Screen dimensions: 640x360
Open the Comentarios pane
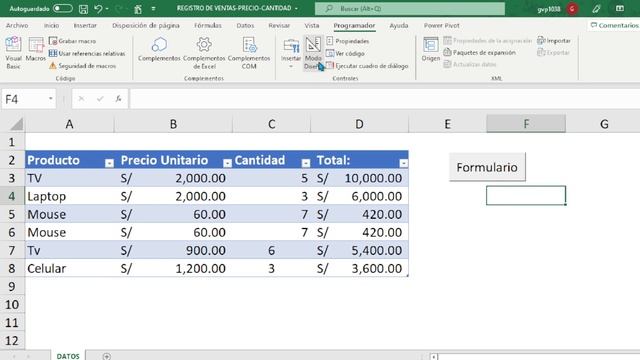pos(614,25)
